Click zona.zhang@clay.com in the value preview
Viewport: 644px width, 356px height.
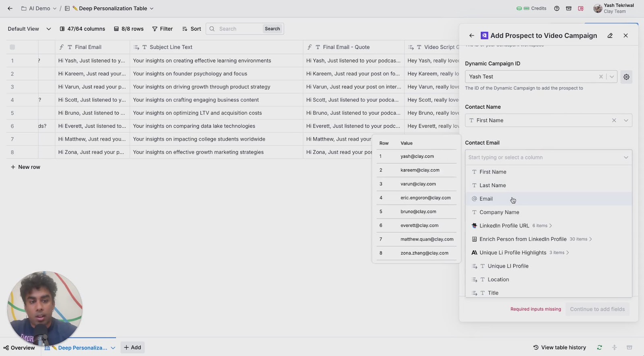(x=424, y=253)
